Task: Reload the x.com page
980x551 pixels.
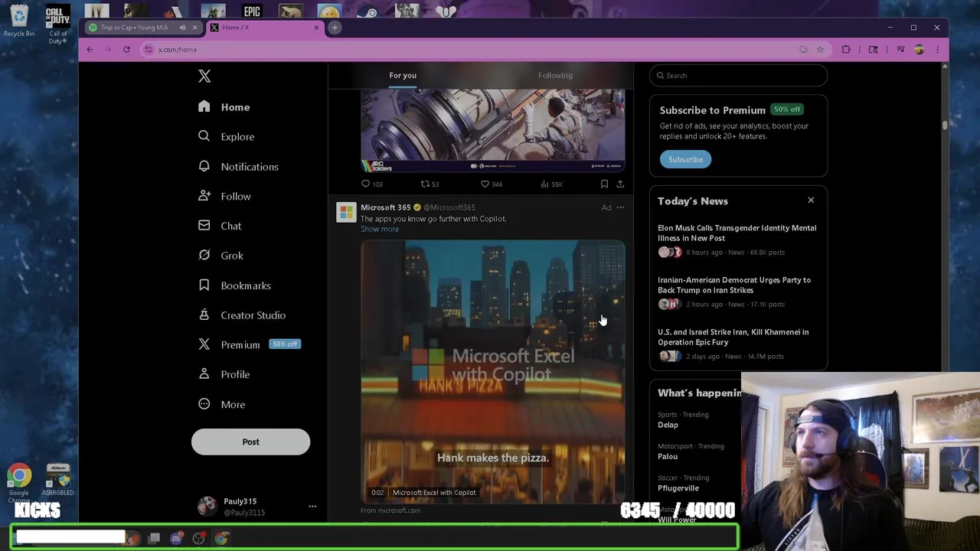Action: click(x=126, y=50)
